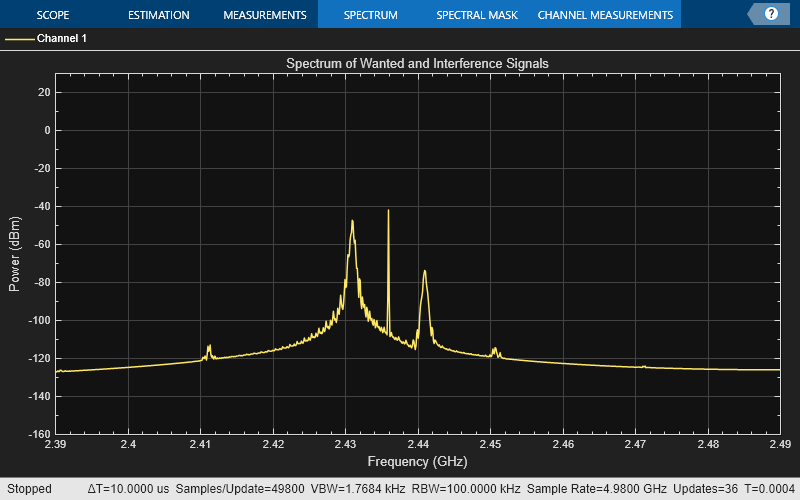Viewport: 800px width, 500px height.
Task: Click the plot title 'Spectrum of Wanted and Interference Signals'
Action: [417, 63]
